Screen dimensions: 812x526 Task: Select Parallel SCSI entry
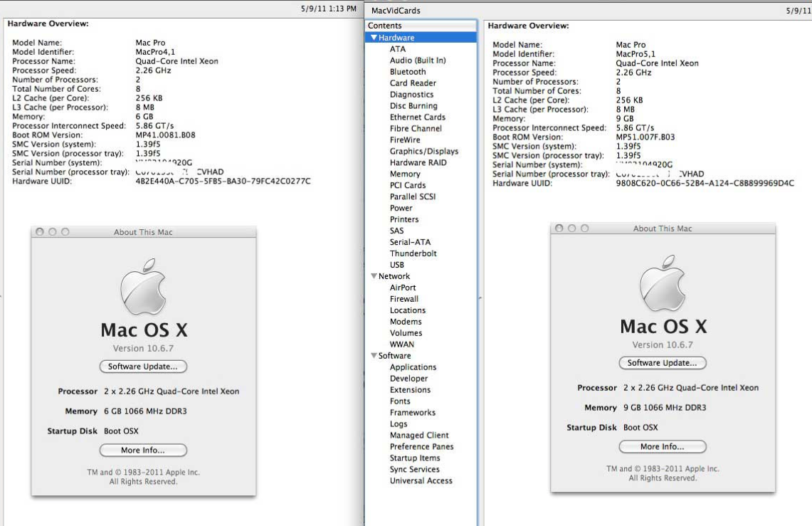(413, 197)
